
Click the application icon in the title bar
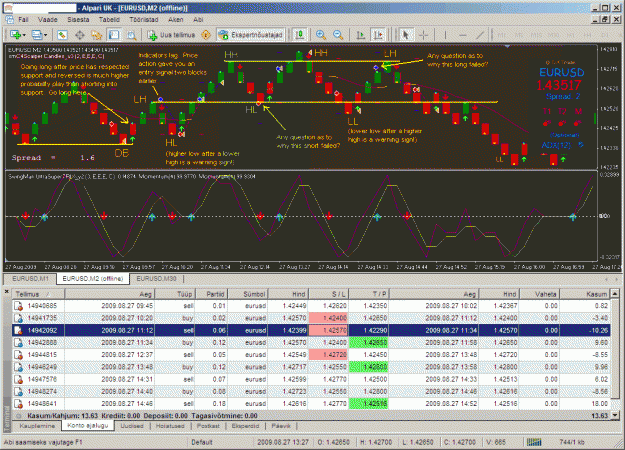pos(8,8)
